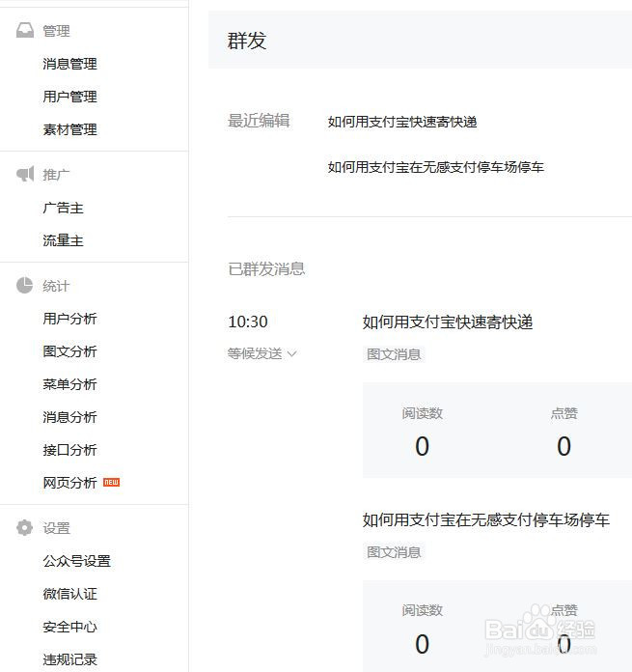
Task: Open 公众号设置
Action: pyautogui.click(x=76, y=561)
